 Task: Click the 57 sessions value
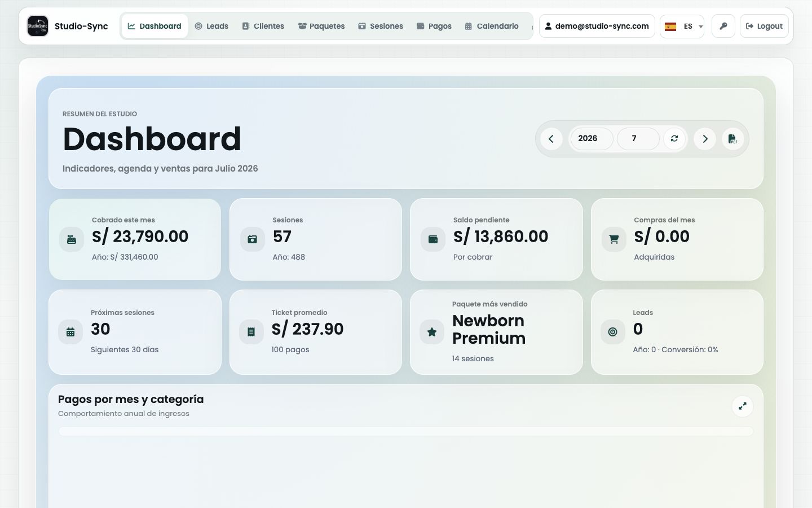282,237
